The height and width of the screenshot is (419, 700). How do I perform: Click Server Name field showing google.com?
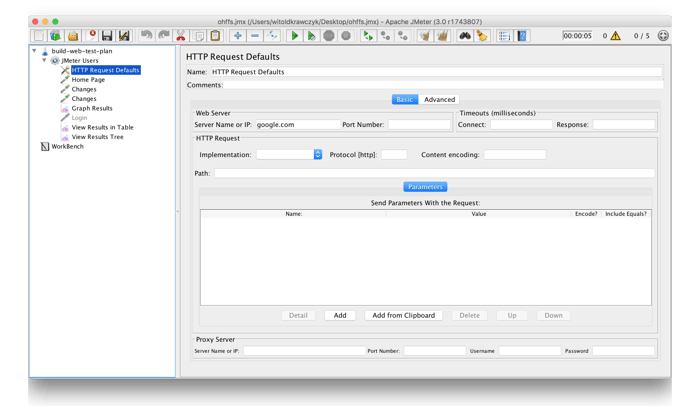click(x=298, y=124)
